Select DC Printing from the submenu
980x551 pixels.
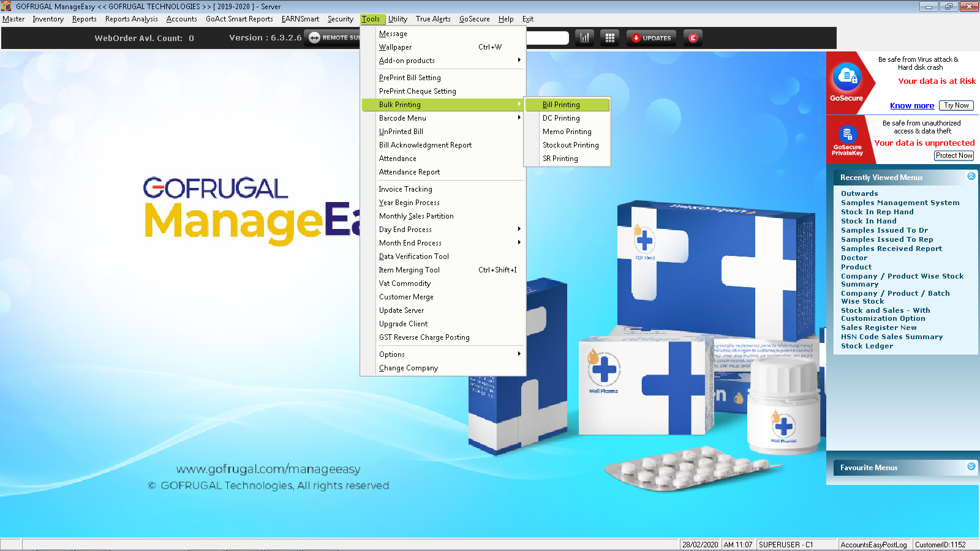pyautogui.click(x=567, y=118)
